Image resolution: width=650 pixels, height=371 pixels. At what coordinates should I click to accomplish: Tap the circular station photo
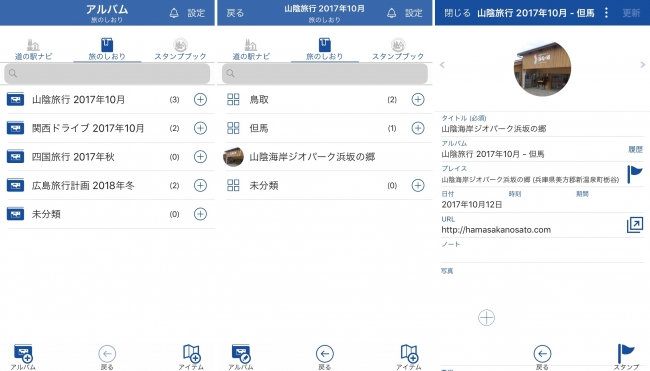[x=542, y=68]
